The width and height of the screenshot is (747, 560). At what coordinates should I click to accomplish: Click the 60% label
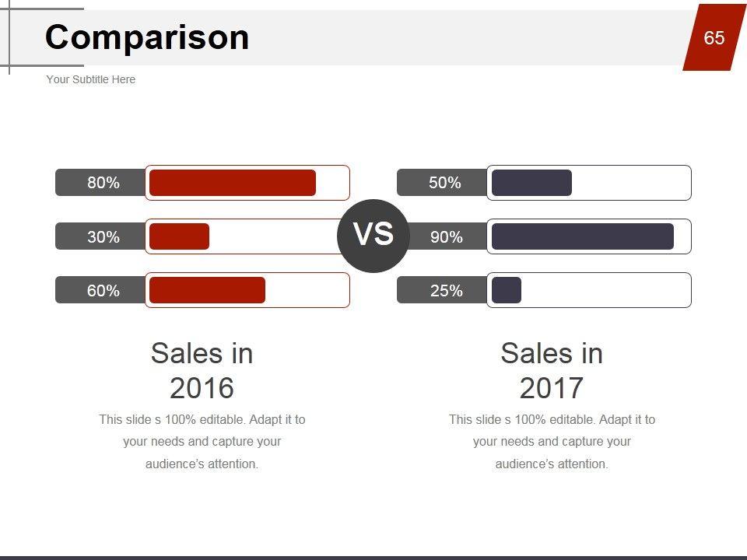[x=103, y=291]
